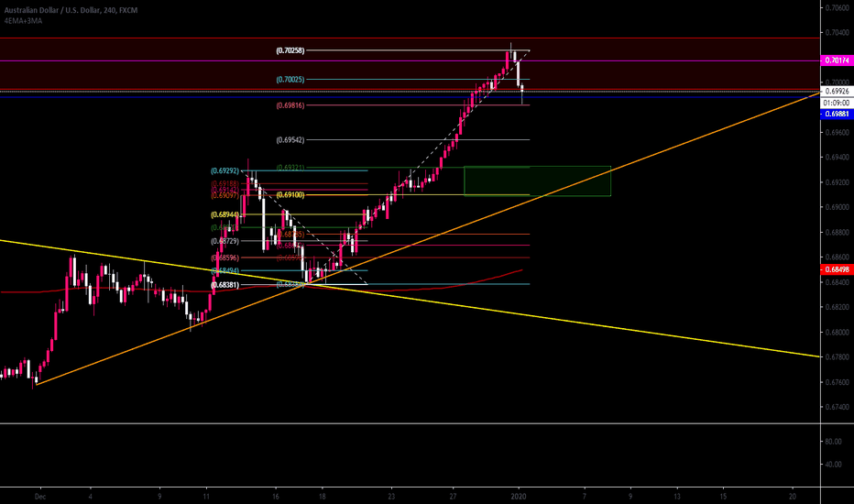
Task: Click the 40.00 level on indicator pane axis
Action: (x=834, y=465)
